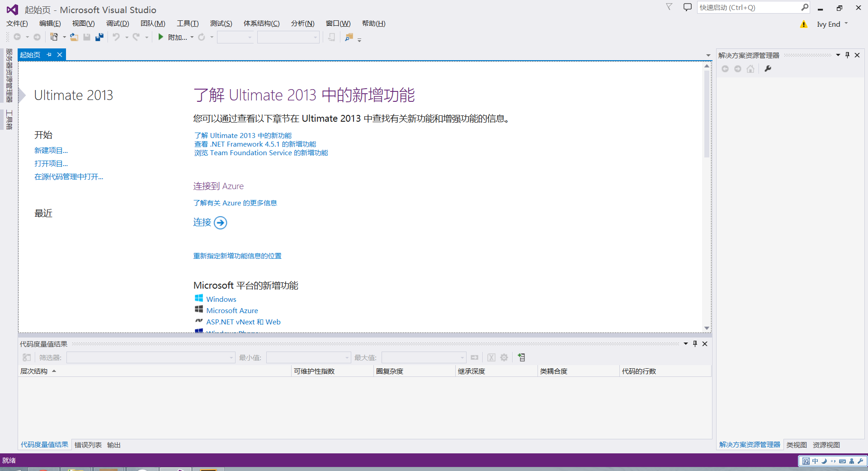The width and height of the screenshot is (868, 471).
Task: Open the Ivy End account dropdown
Action: (x=846, y=24)
